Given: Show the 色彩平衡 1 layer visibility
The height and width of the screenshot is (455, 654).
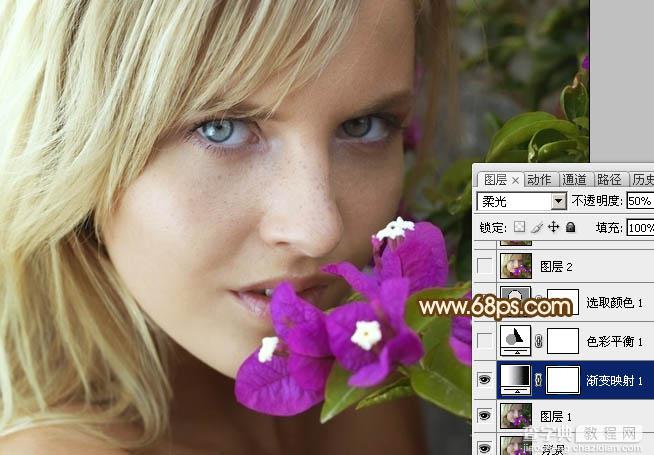Looking at the screenshot, I should point(484,341).
